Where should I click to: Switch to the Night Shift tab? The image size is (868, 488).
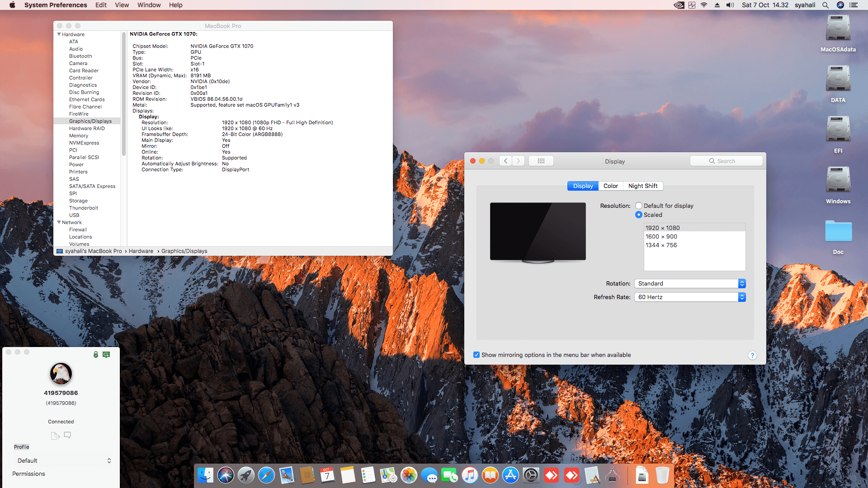click(x=642, y=186)
